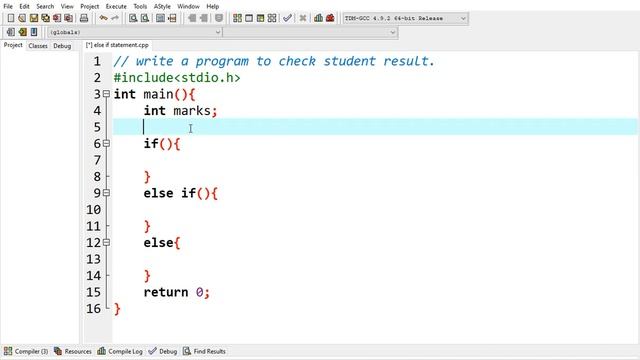Undo the last edit via toolbar
The image size is (640, 360).
(x=103, y=18)
